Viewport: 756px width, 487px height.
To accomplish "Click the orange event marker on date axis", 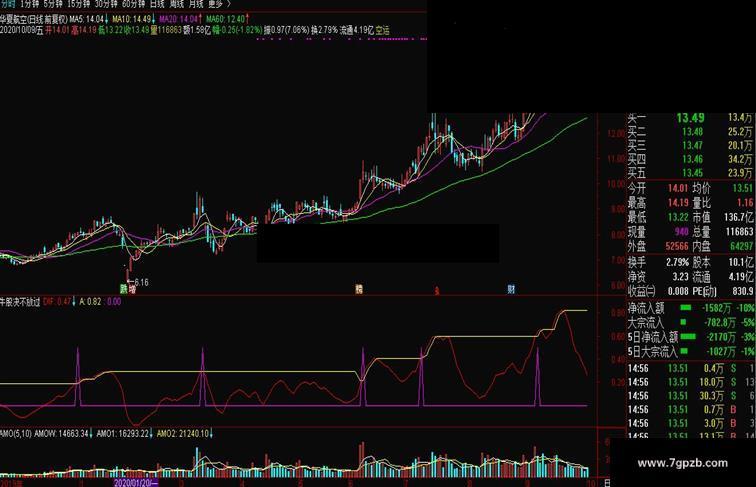I will pos(359,289).
